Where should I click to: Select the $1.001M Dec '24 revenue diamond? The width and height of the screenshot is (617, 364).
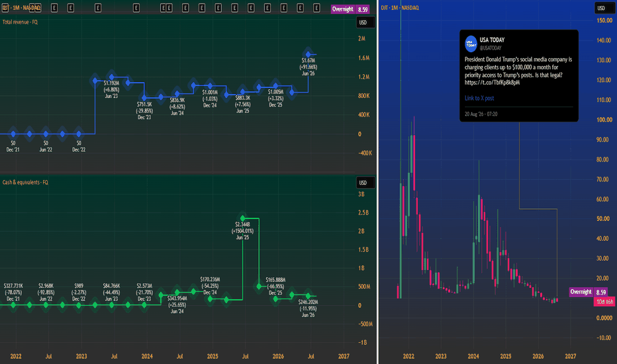click(210, 86)
